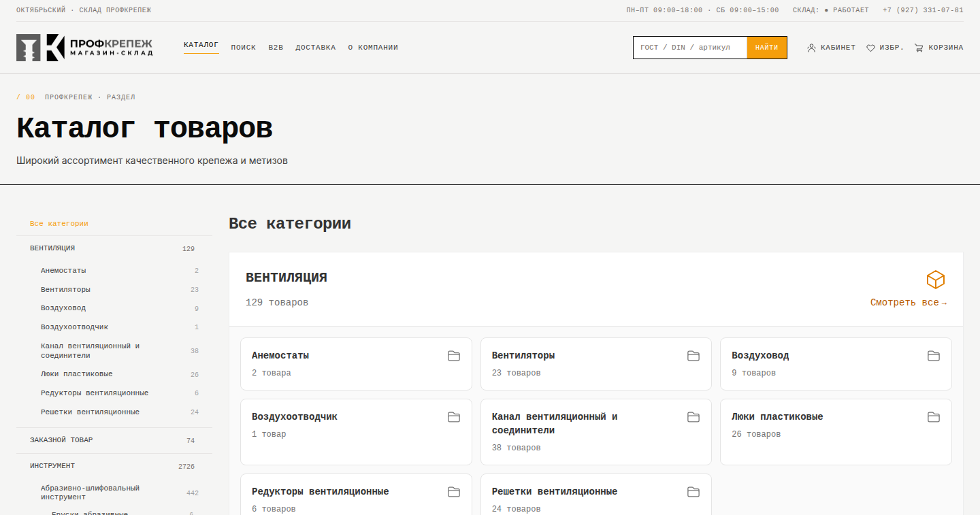Click folder icon on Канал вентиляционный card

[x=693, y=417]
